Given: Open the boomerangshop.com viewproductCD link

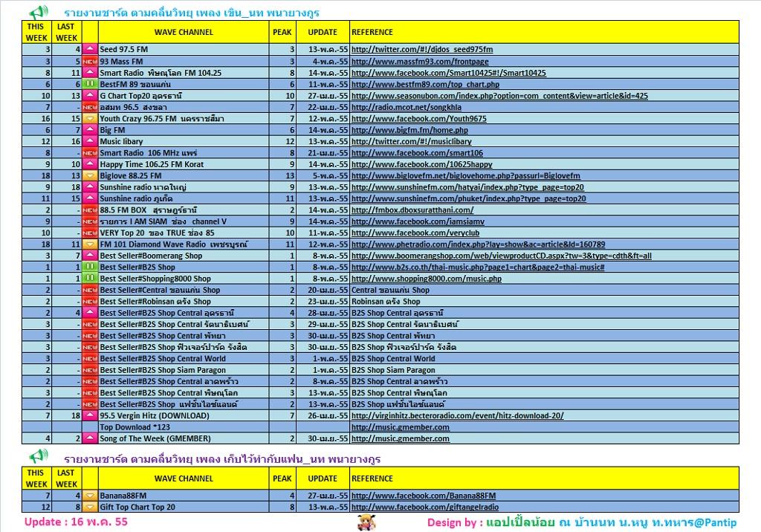Looking at the screenshot, I should 502,256.
